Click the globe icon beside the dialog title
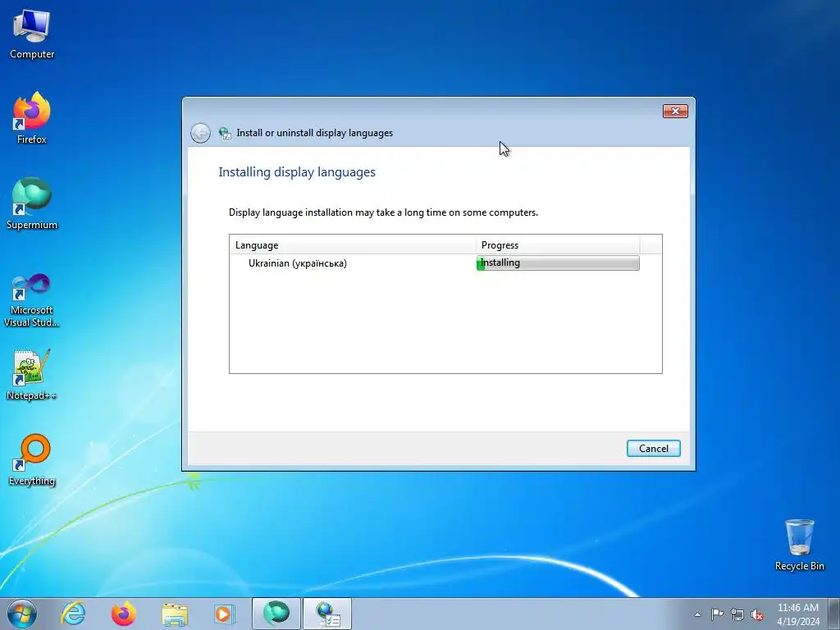Viewport: 840px width, 630px height. pos(225,133)
